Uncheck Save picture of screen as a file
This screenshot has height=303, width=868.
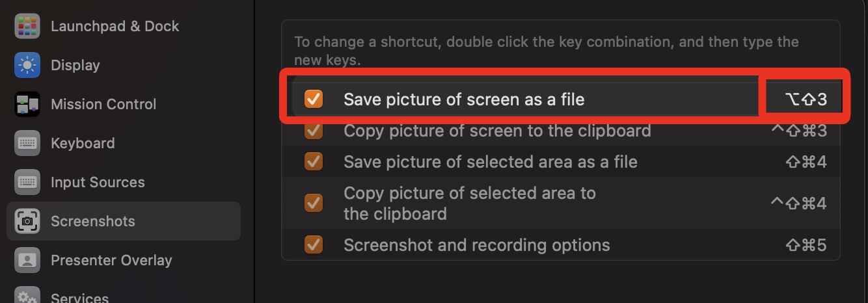tap(314, 99)
